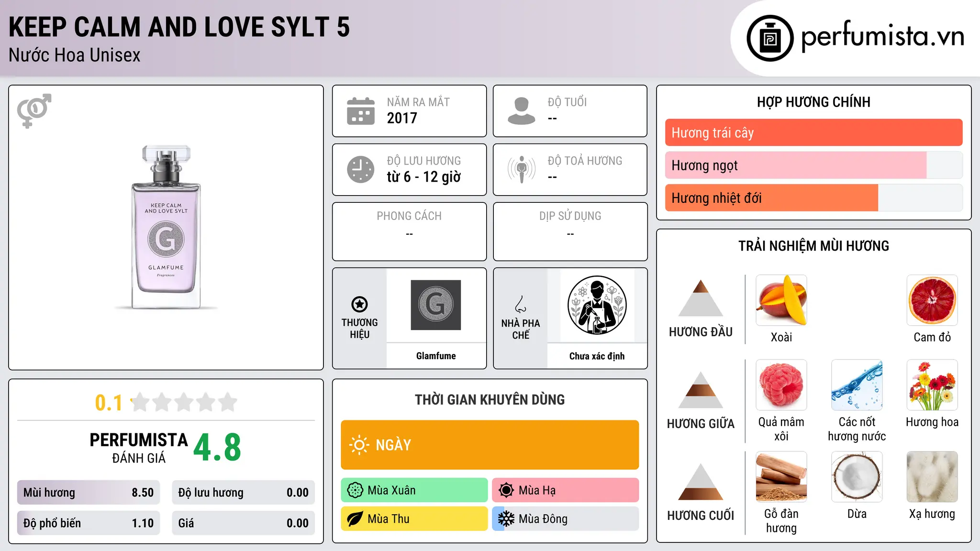Click the snowflake icon next to Mùa Đông
This screenshot has height=551, width=980.
506,519
